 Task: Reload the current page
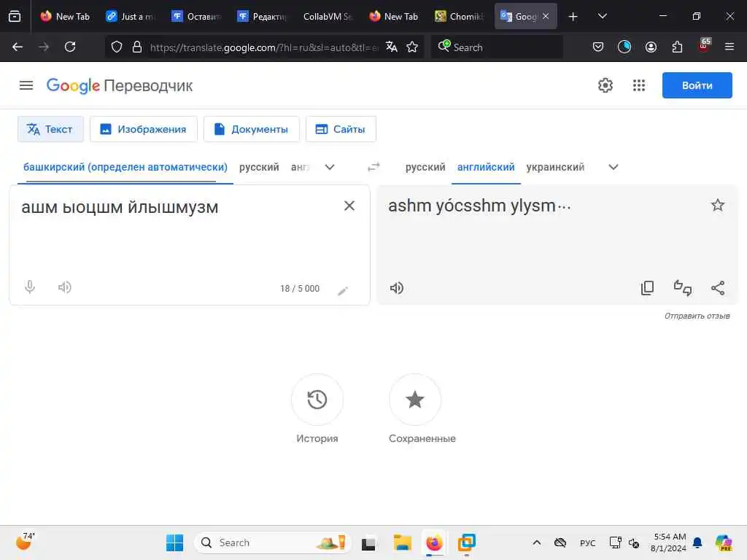click(x=70, y=47)
